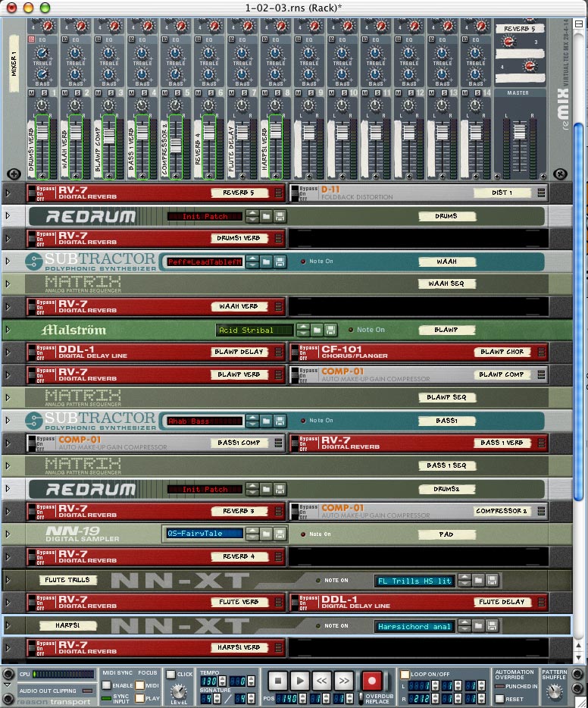Click the song position POS stepper

[x=302, y=698]
